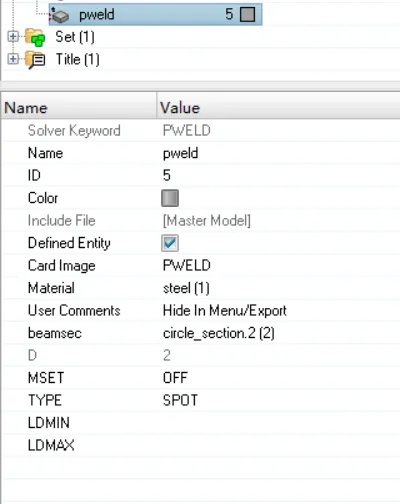Toggle the Defined Entity checkbox

[x=170, y=243]
